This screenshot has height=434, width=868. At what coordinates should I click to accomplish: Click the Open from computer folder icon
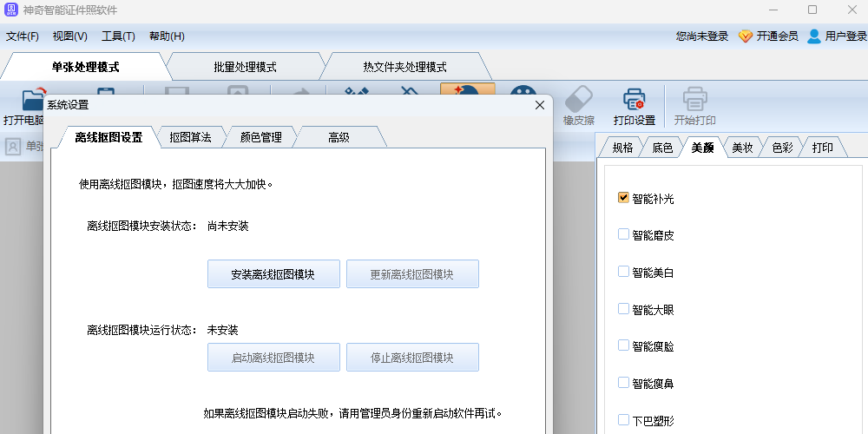coord(33,100)
